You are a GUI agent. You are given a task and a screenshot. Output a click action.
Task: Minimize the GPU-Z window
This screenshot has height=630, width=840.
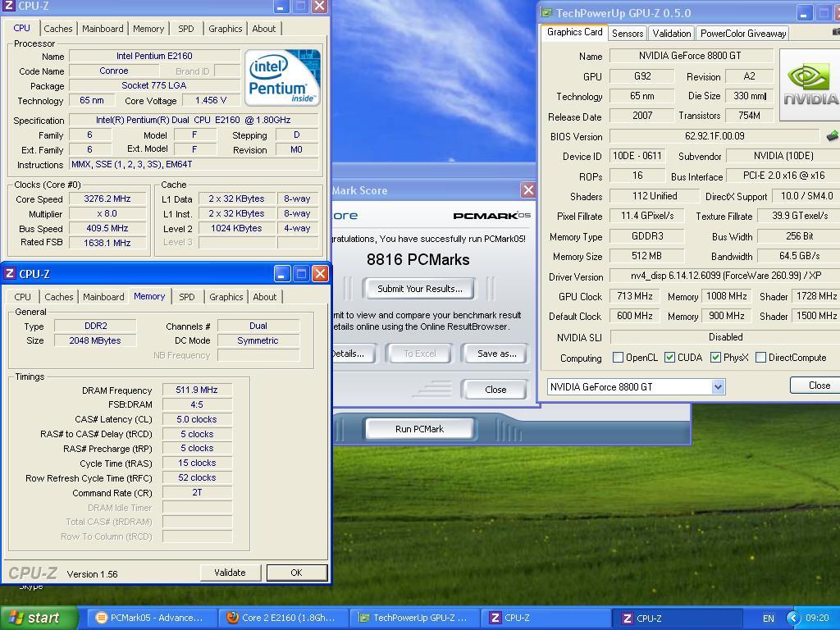tap(804, 13)
